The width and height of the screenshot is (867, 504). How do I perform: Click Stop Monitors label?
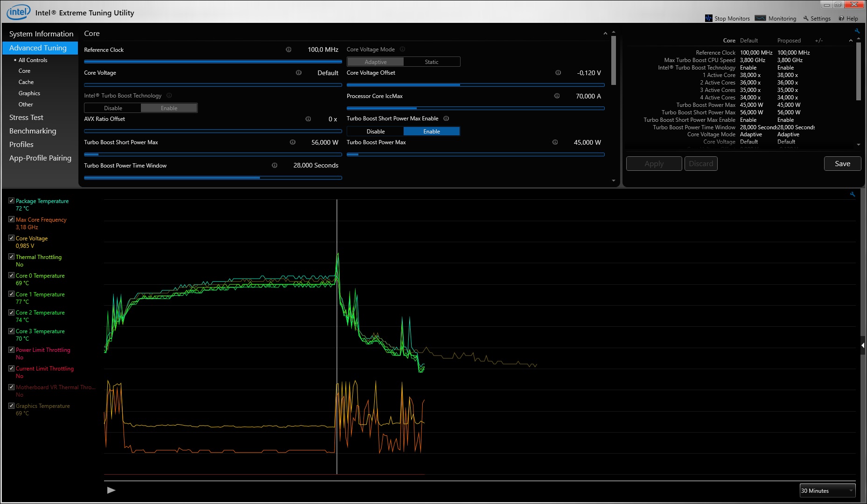(x=732, y=18)
